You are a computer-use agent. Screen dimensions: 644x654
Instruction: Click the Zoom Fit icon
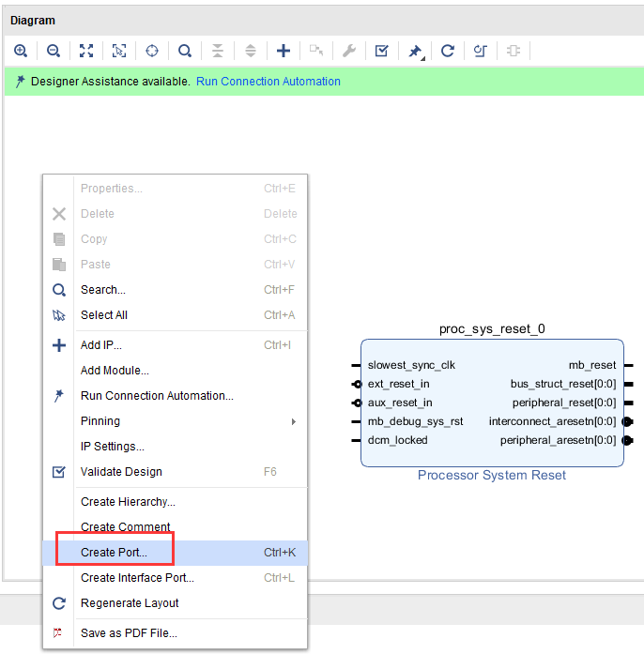pos(86,51)
